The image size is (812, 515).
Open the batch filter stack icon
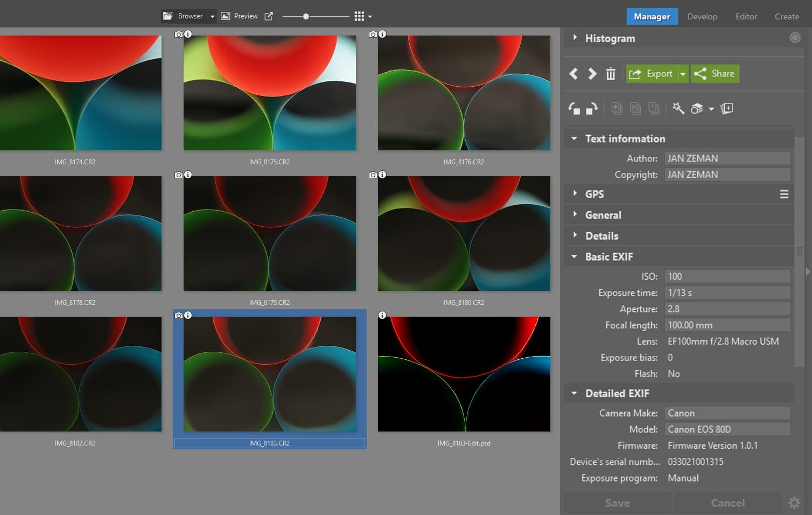pyautogui.click(x=696, y=108)
